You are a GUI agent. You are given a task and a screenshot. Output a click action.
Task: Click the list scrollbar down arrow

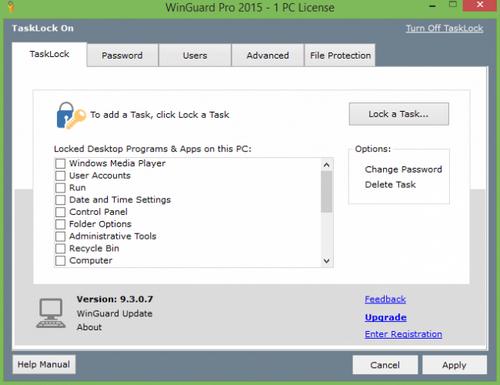[327, 261]
